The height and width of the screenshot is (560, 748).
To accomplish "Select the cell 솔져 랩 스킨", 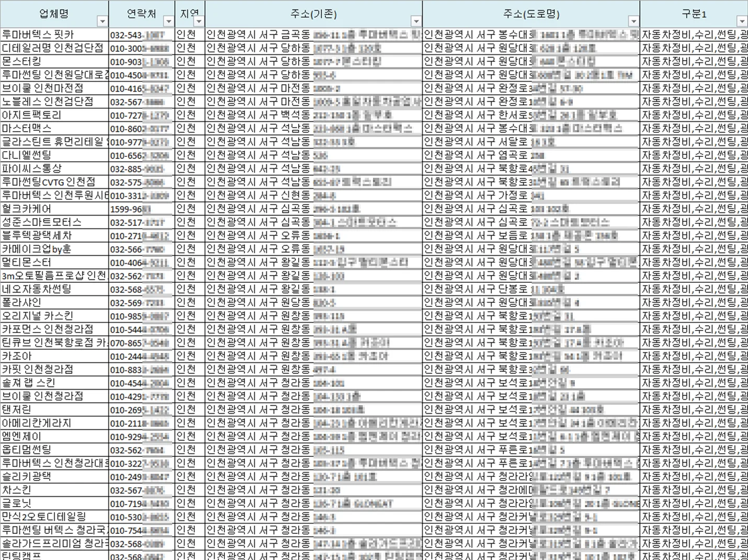I will (54, 383).
